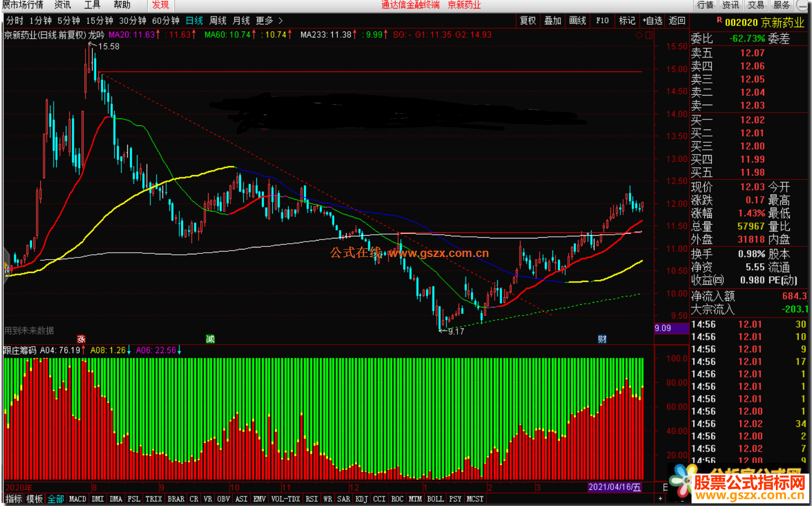The height and width of the screenshot is (506, 812).
Task: Click the blue 财 marker below the chart
Action: 602,339
